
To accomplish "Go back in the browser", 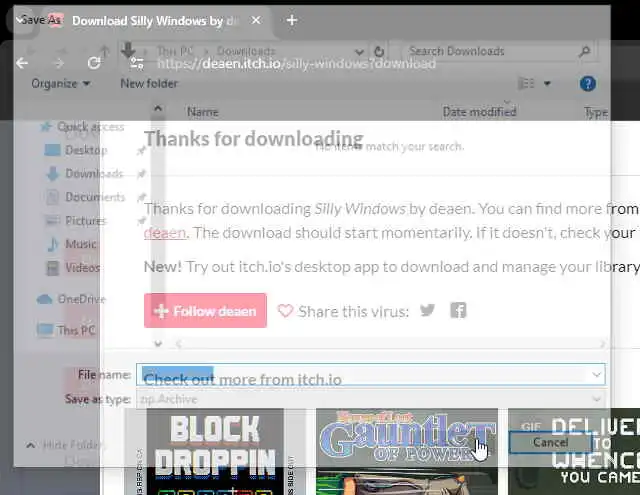I will tap(22, 63).
